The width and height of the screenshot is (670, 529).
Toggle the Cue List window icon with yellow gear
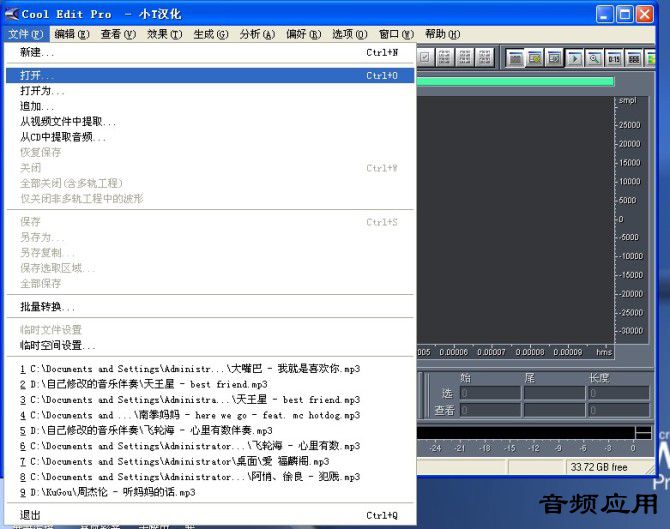click(x=535, y=58)
